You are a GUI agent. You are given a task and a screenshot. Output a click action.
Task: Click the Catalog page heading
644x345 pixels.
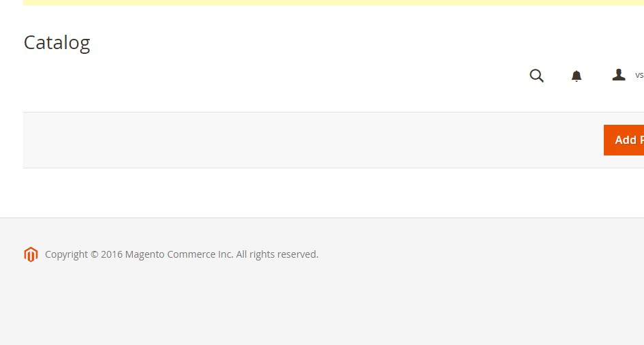tap(57, 43)
